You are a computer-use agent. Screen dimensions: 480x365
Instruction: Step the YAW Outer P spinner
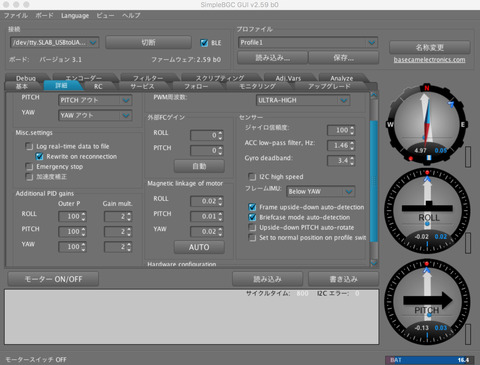83,247
